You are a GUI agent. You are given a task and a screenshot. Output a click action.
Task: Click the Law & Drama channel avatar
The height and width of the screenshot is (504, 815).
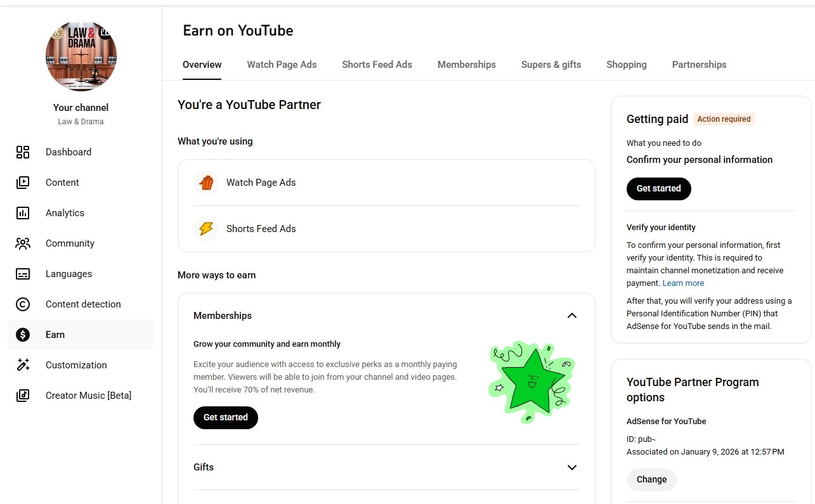click(81, 56)
